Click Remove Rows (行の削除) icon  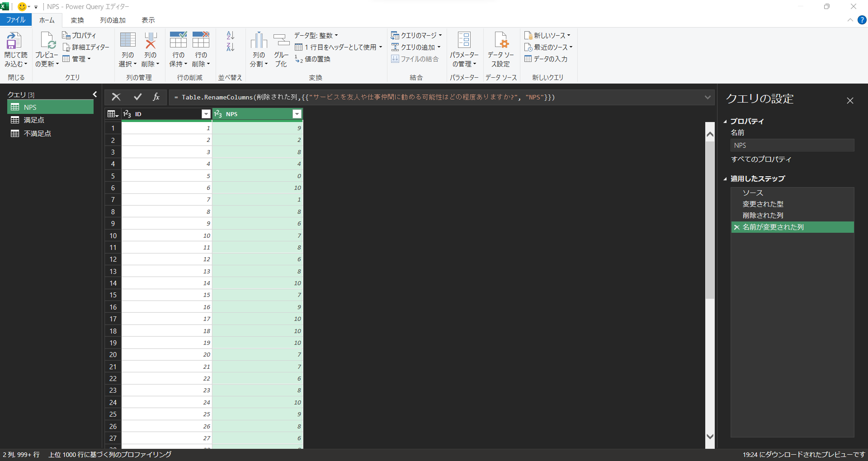pyautogui.click(x=201, y=40)
